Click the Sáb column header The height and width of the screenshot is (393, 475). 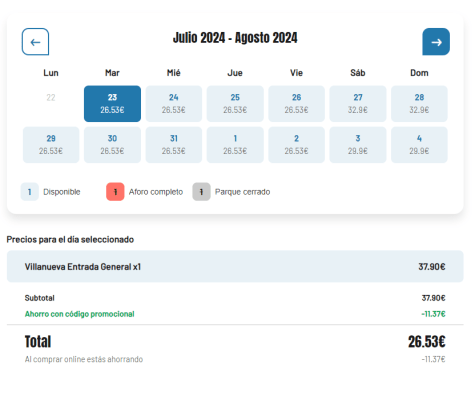[x=358, y=73]
